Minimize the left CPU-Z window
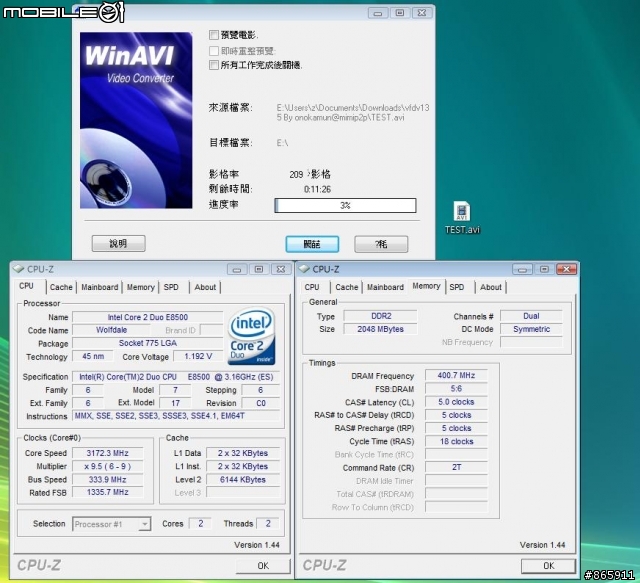 coord(237,269)
